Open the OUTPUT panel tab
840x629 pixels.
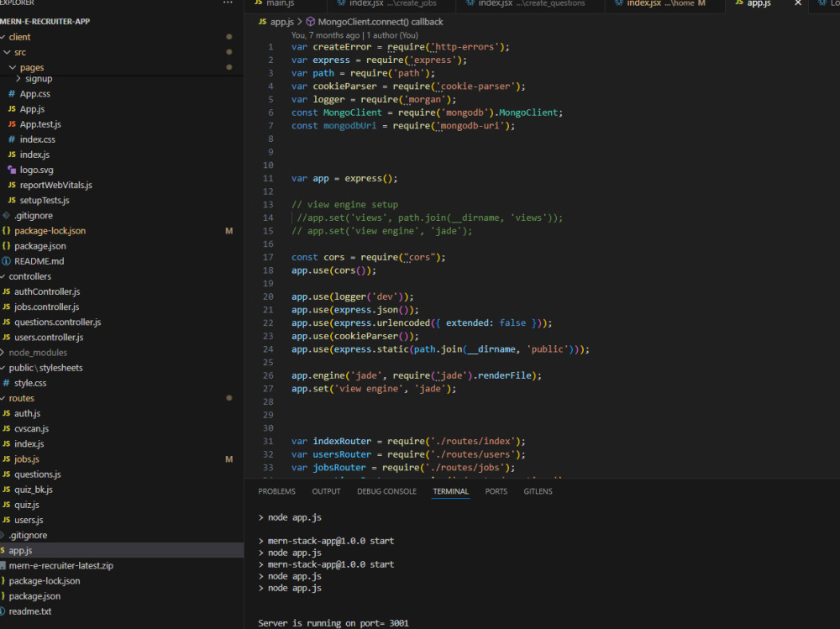[326, 491]
